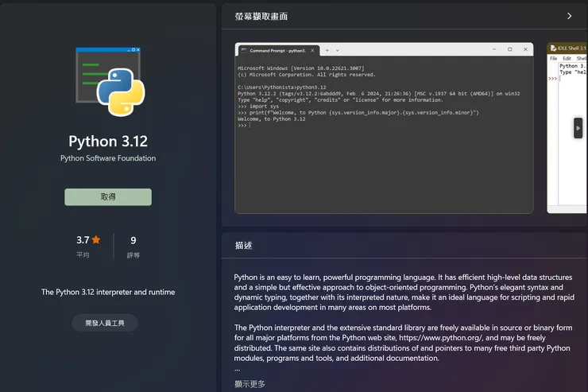This screenshot has width=588, height=392.
Task: Open the Command Prompt screenshot thumbnail
Action: coord(384,128)
